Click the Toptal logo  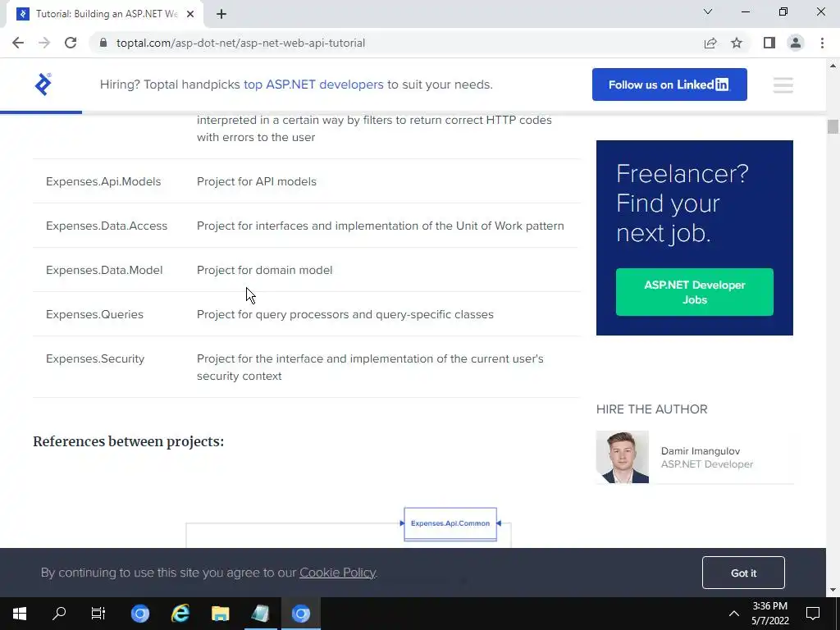coord(43,84)
